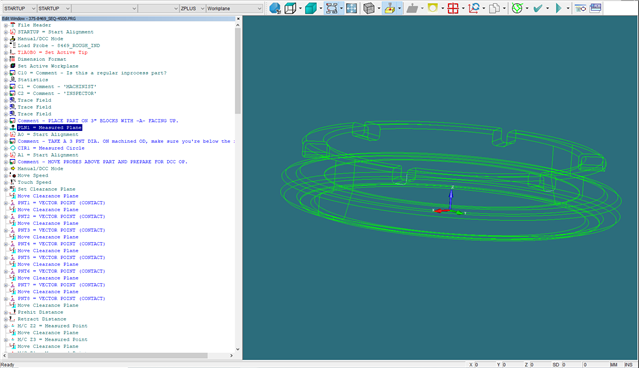Select CIR1 = Measured Circle in tree
This screenshot has width=639, height=368.
click(51, 148)
